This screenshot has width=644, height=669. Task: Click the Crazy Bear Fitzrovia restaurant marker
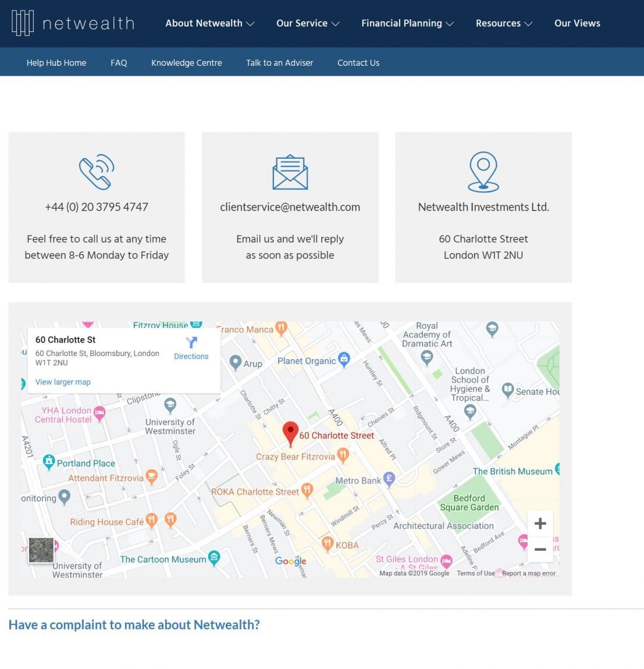[343, 456]
